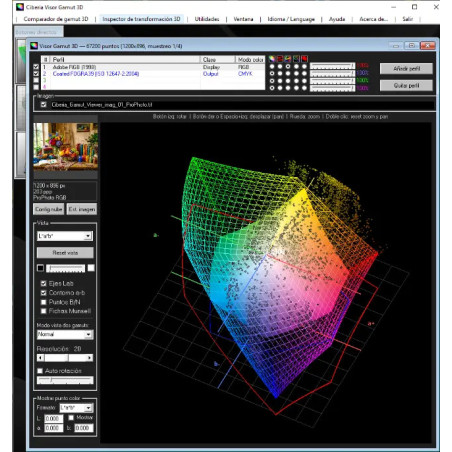Click the solid true-color gamut render mode icon
452x452 pixels.
click(x=272, y=59)
